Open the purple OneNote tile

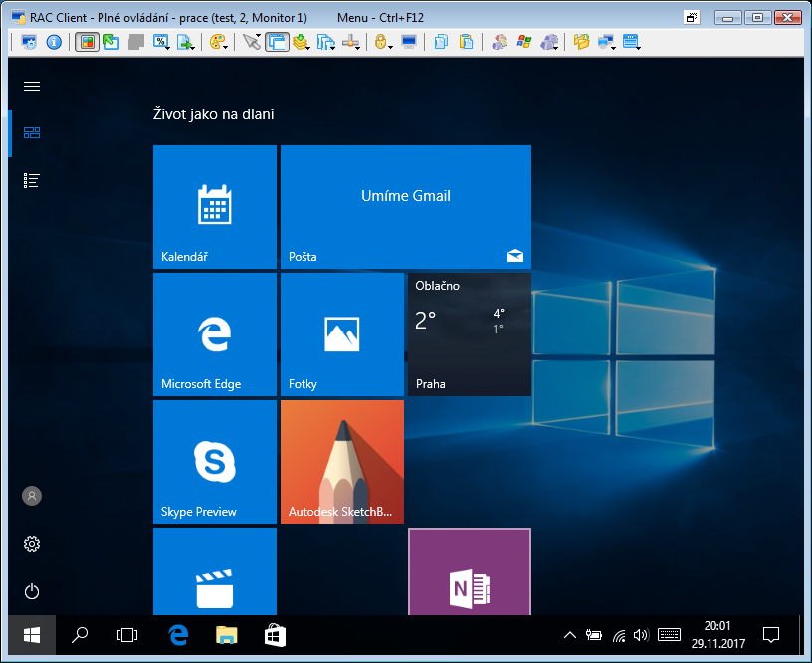470,571
